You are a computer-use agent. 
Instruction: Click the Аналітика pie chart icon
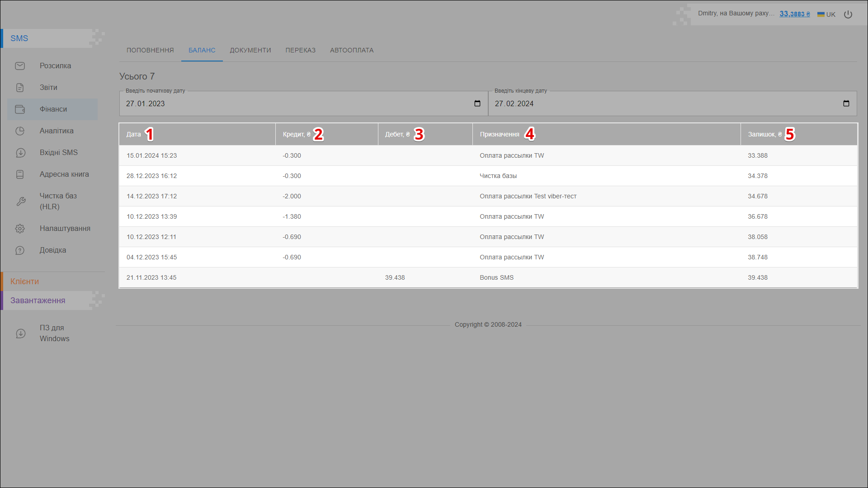pos(20,131)
